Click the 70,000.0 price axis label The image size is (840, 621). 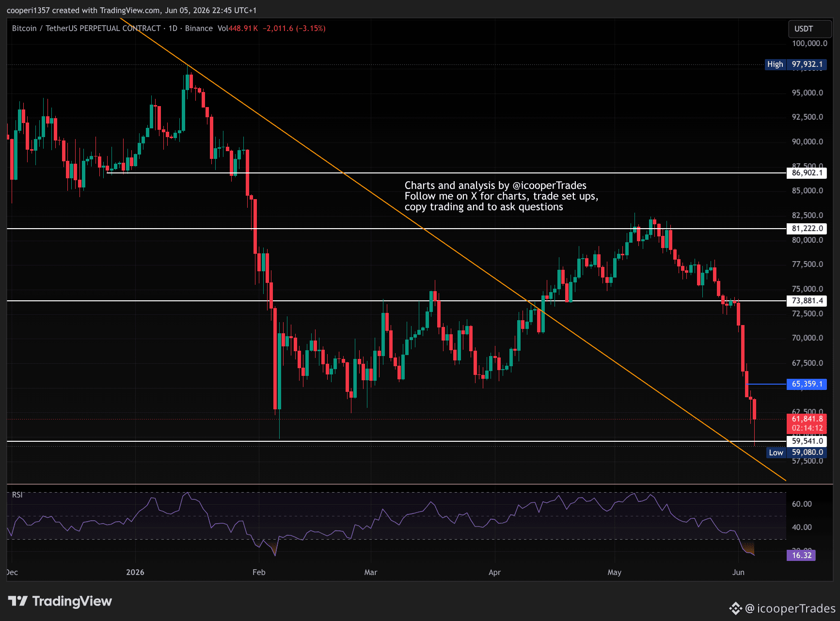[808, 338]
